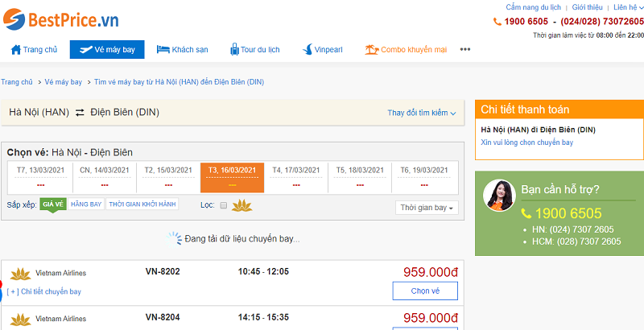Expand Chi tiết chuyến bay for VN-8202
Viewport: 644px width, 330px height.
pos(44,291)
